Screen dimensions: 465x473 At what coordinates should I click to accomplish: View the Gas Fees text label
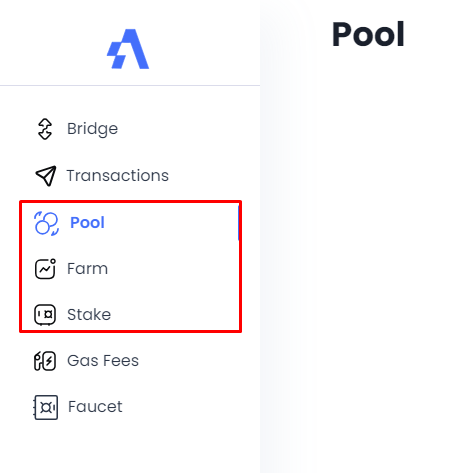click(x=103, y=361)
